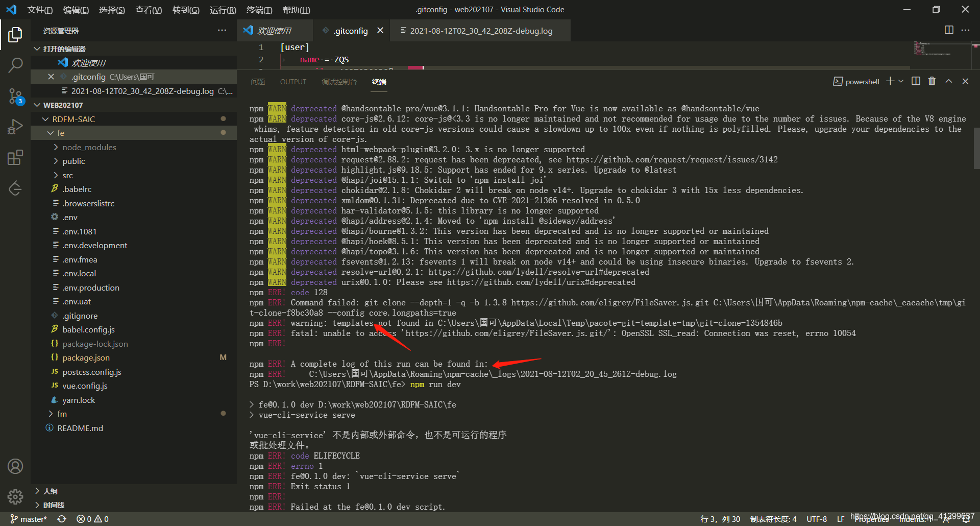Switch to the 终端 panel tab
Screen dimensions: 980x526
[x=379, y=82]
